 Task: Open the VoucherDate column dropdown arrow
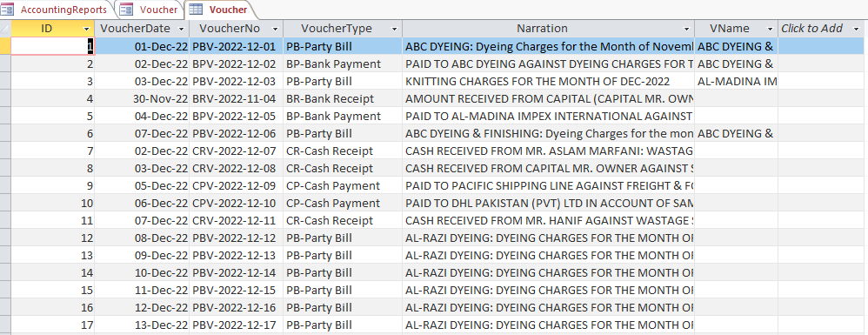click(181, 29)
